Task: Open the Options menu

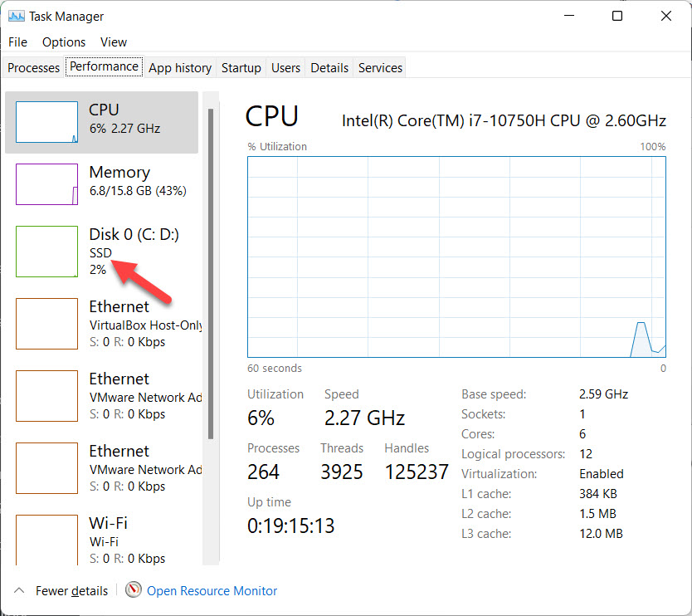Action: tap(64, 42)
